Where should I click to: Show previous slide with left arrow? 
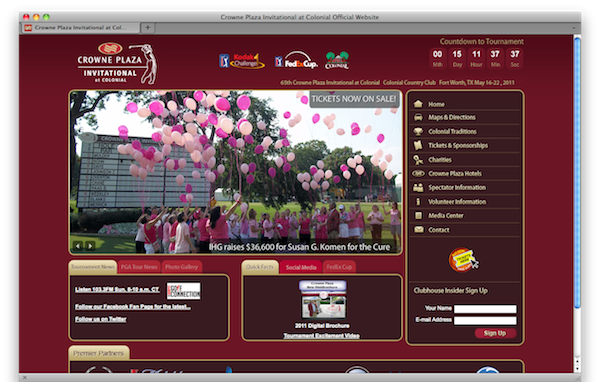(x=78, y=246)
